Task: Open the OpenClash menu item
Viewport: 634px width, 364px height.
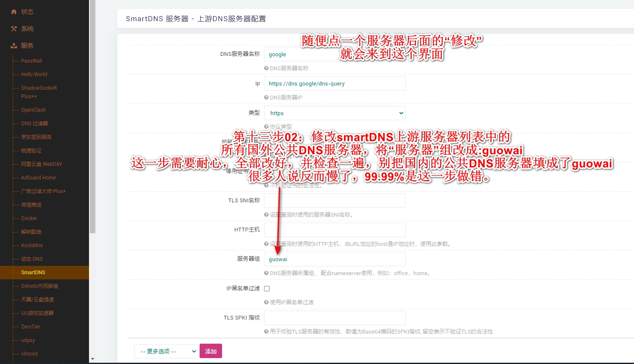Action: click(x=33, y=110)
